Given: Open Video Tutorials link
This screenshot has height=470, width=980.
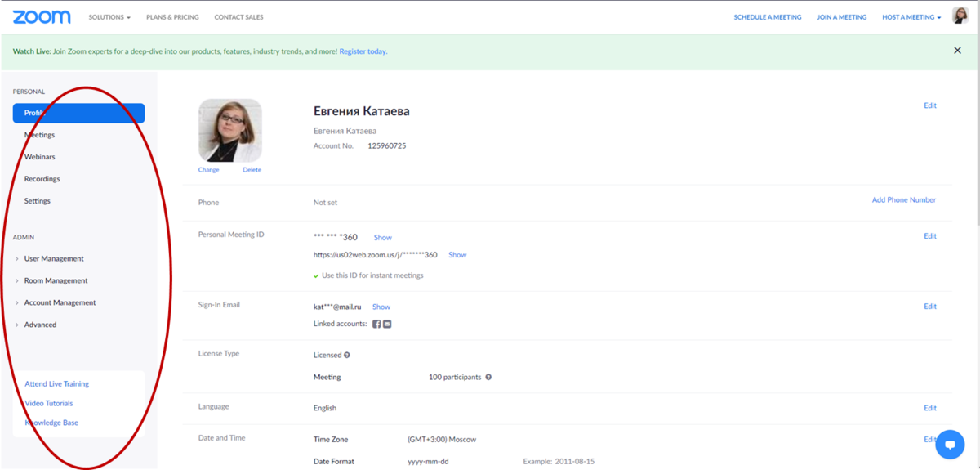Looking at the screenshot, I should 48,404.
